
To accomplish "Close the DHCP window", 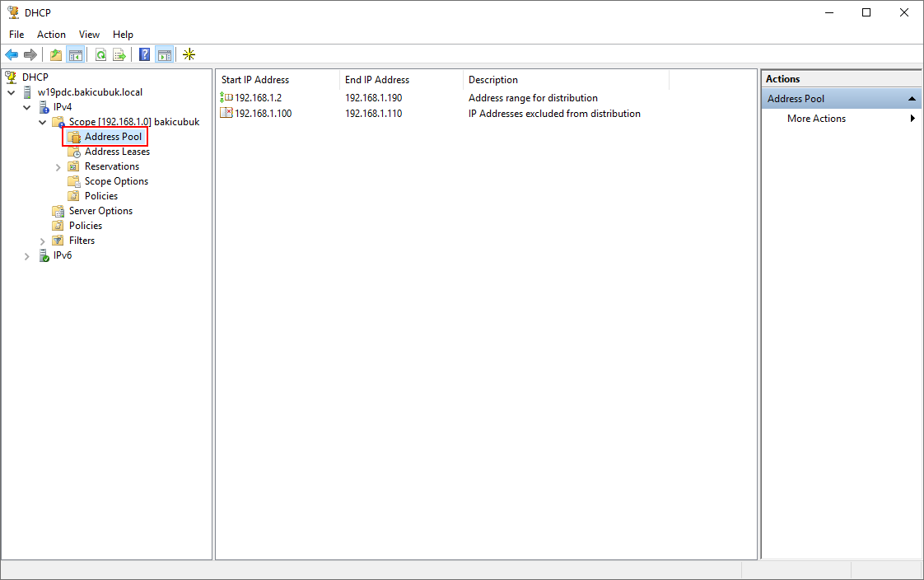I will [904, 12].
